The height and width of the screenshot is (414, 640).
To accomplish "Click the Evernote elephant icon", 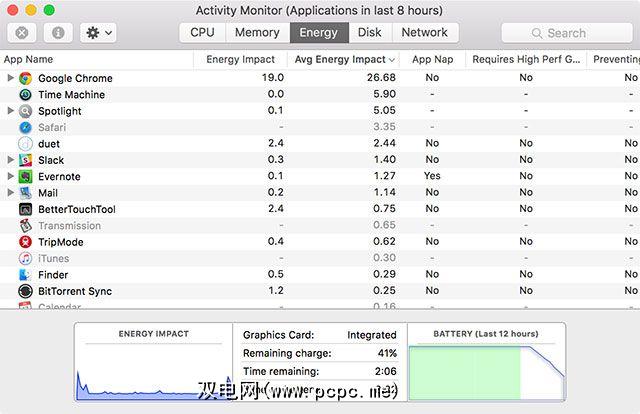I will pyautogui.click(x=25, y=176).
